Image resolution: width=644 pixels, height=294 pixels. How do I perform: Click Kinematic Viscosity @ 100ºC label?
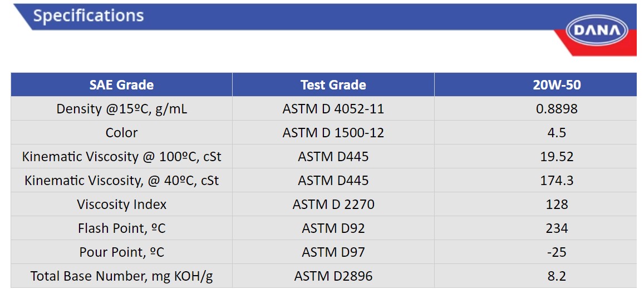point(121,157)
